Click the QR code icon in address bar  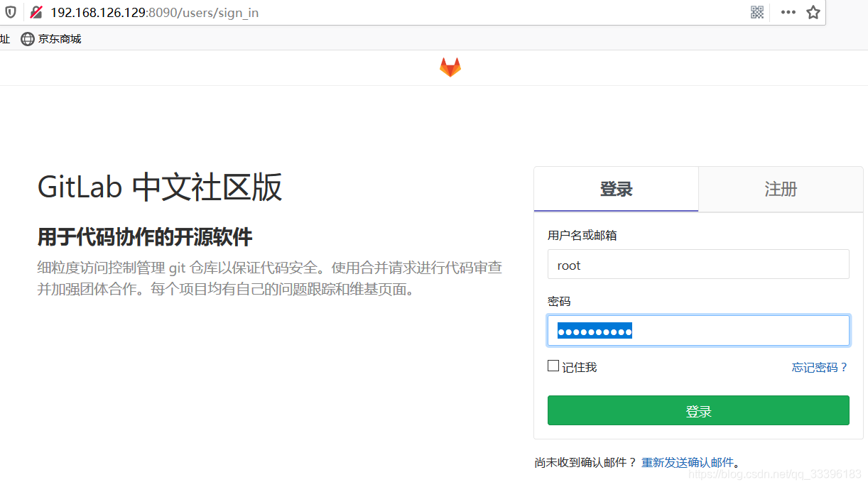pos(757,12)
